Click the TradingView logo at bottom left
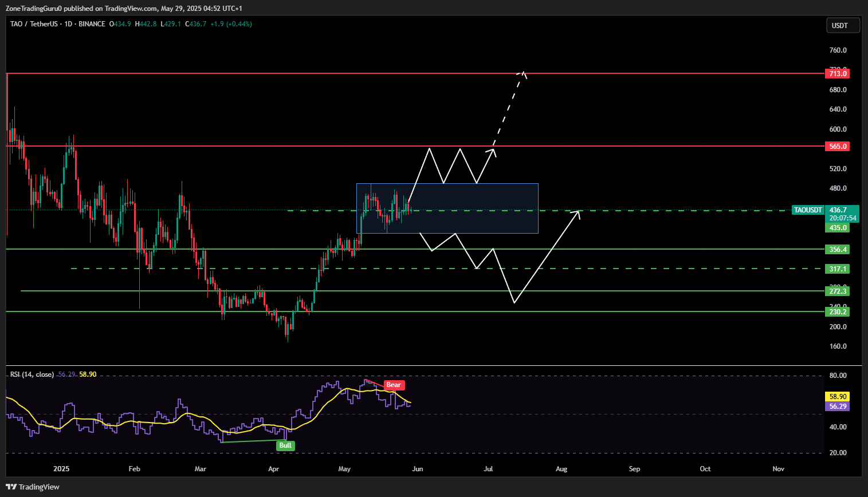 pyautogui.click(x=33, y=487)
